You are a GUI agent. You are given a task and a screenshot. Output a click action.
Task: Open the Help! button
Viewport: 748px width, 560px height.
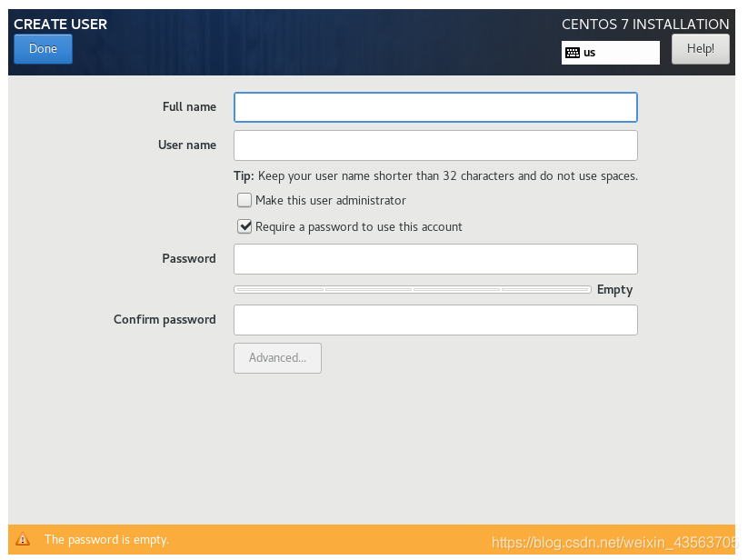tap(701, 49)
